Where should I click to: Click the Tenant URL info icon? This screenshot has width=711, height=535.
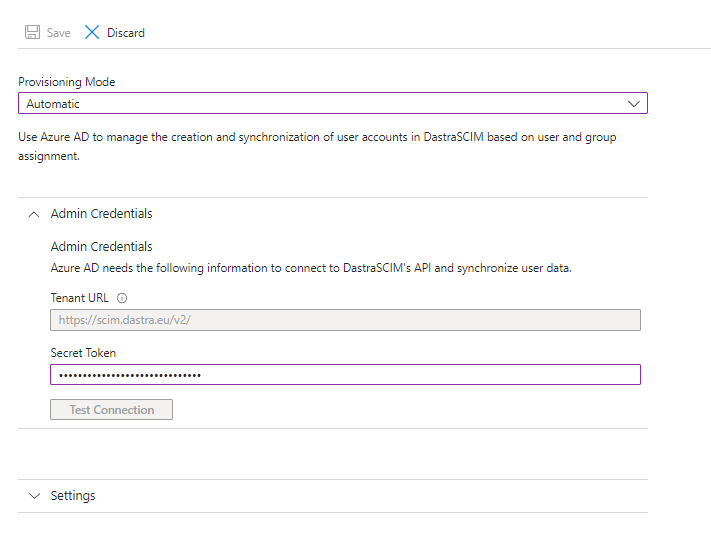122,298
